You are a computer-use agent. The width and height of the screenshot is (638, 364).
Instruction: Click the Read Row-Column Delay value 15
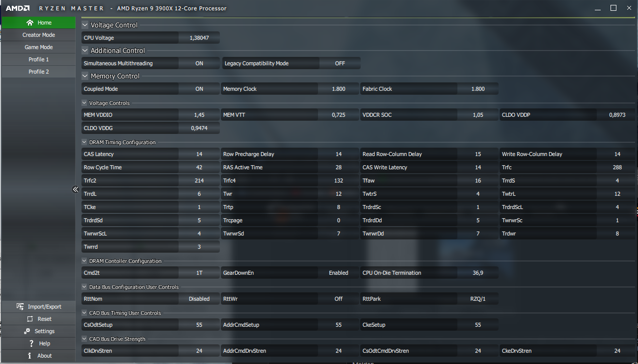tap(478, 154)
